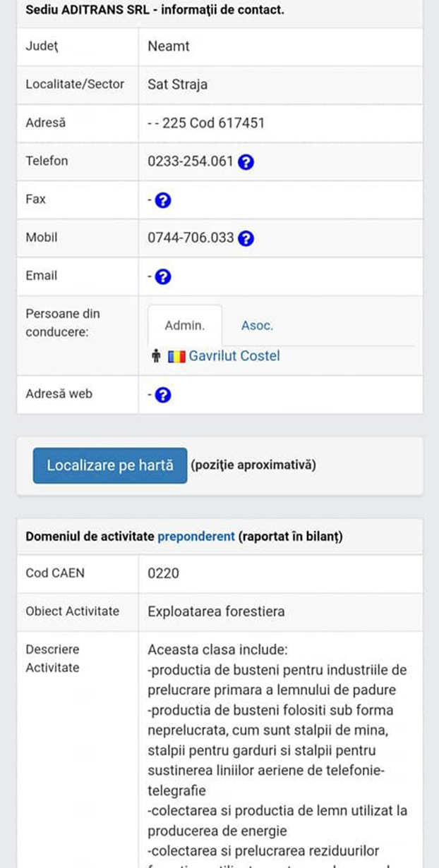
Task: Click the person silhouette icon beside Gavrilut Costel
Action: click(x=157, y=356)
